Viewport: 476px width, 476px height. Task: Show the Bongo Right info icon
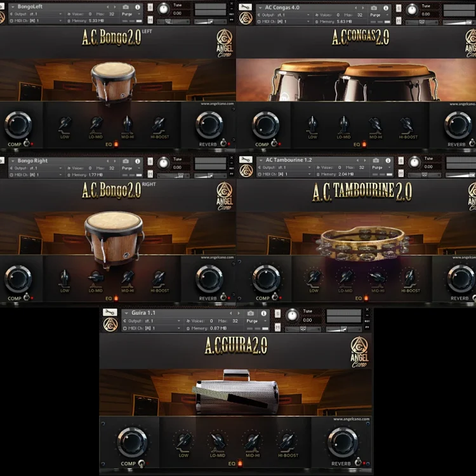138,161
